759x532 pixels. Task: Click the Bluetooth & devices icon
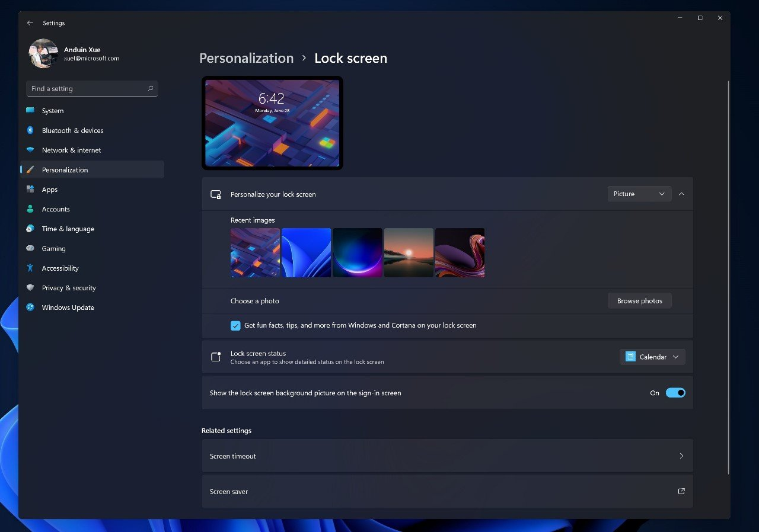[x=30, y=130]
